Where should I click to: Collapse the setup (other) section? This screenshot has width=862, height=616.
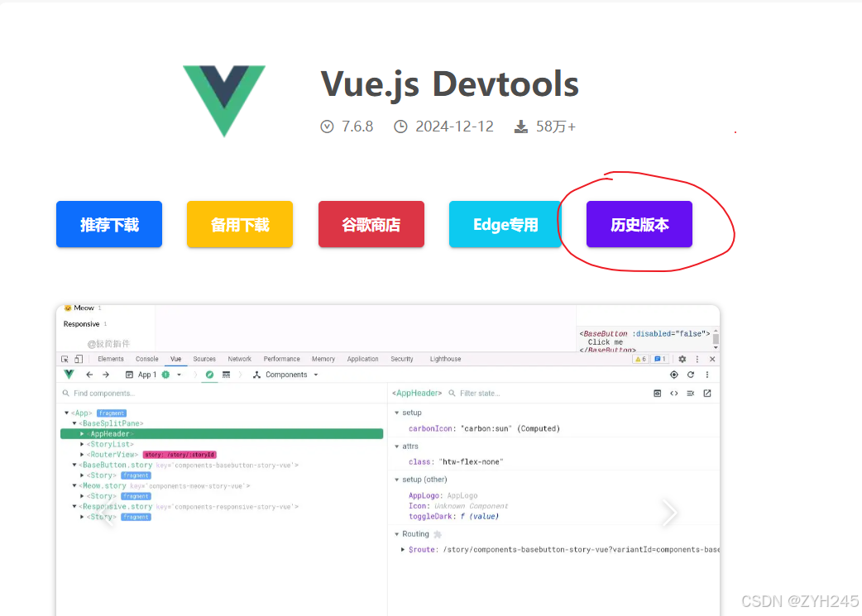[x=397, y=480]
